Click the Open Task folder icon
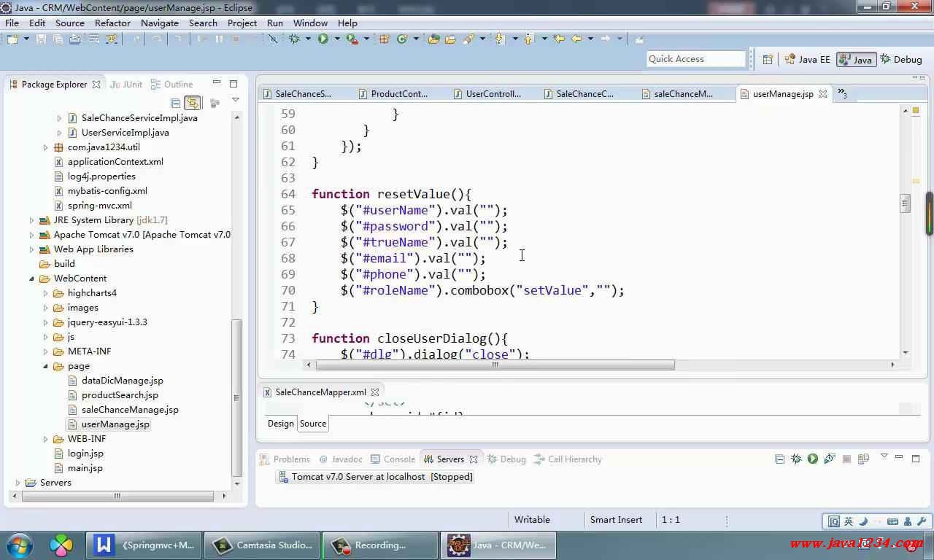This screenshot has width=934, height=560. [x=450, y=39]
